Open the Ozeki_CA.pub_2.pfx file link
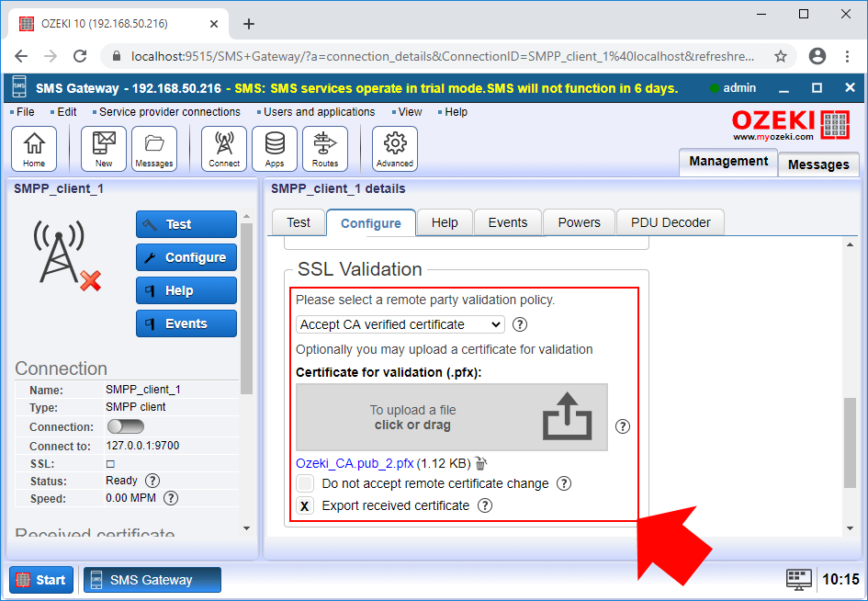The height and width of the screenshot is (601, 868). [355, 463]
